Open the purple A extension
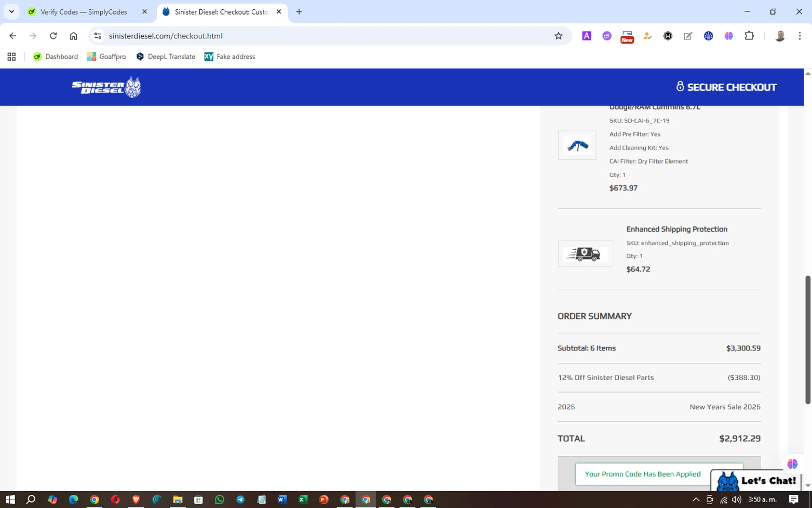 586,36
